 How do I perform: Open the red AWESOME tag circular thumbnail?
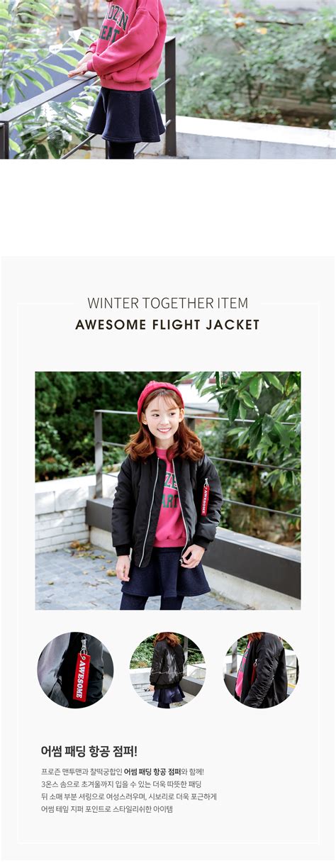75,669
